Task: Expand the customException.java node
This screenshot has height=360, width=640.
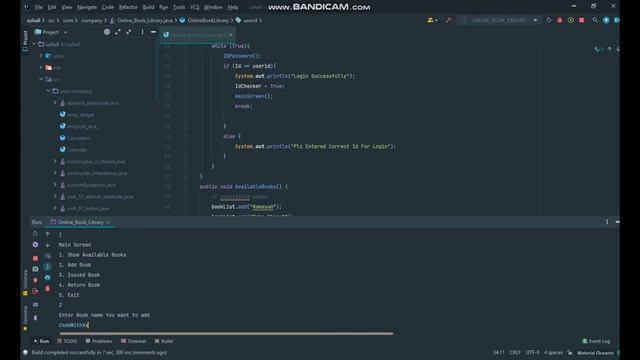Action: point(55,185)
